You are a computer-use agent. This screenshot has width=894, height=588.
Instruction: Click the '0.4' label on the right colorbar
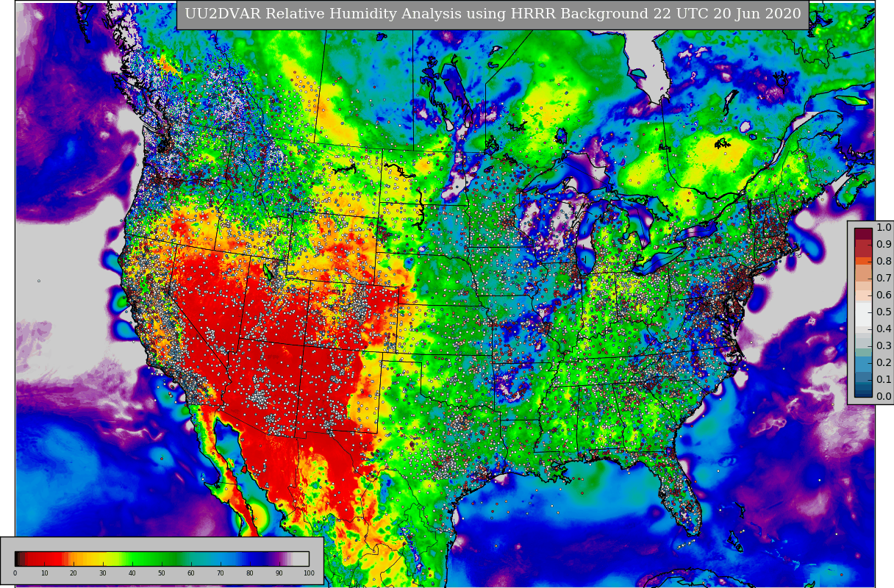tap(884, 329)
